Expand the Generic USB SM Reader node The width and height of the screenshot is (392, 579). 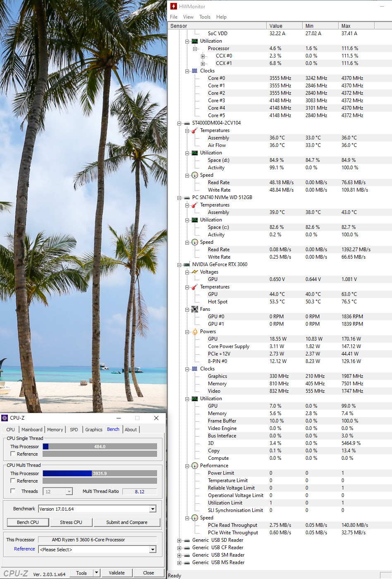[179, 555]
